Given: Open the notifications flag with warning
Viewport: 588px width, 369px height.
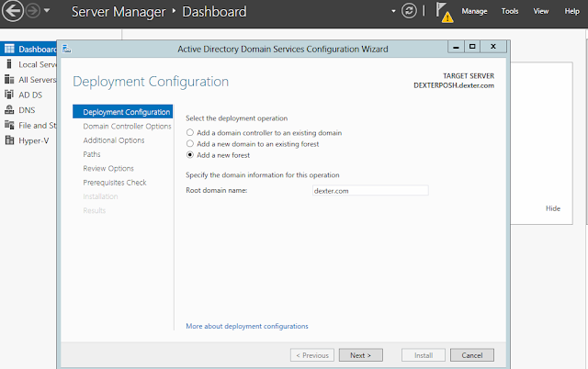Looking at the screenshot, I should [x=444, y=12].
